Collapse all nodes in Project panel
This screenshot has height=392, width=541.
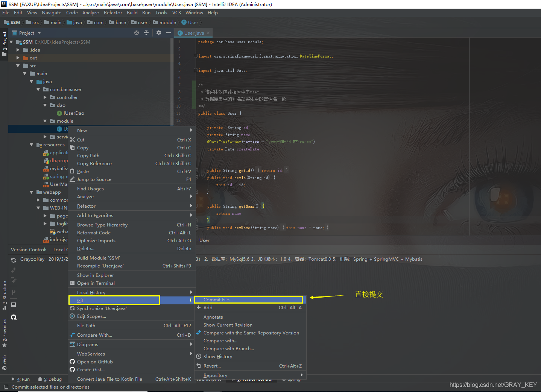(x=147, y=33)
